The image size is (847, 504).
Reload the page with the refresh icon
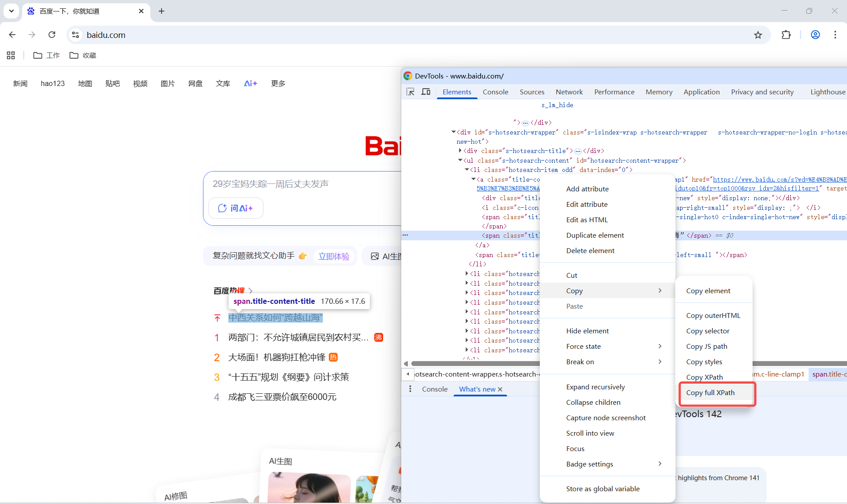pos(52,35)
